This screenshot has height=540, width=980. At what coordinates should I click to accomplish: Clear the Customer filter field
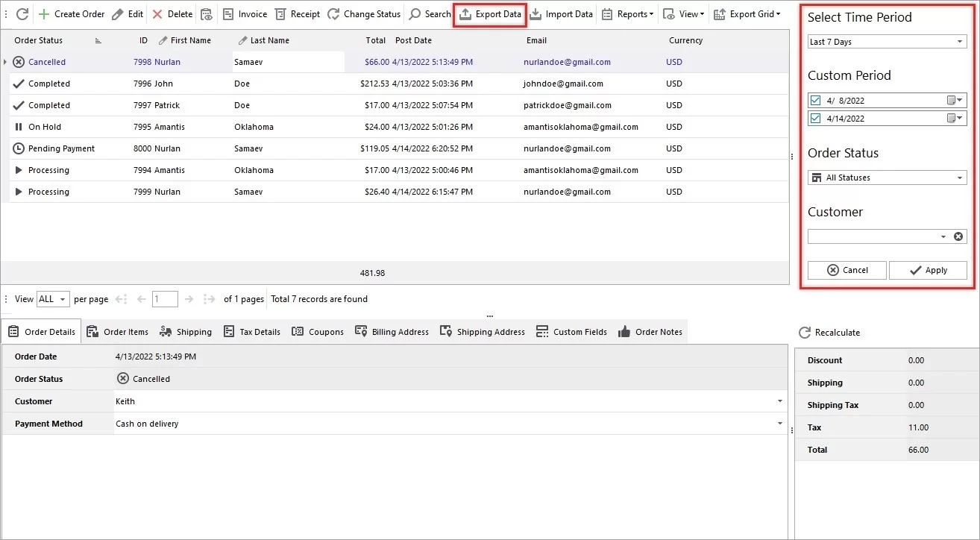pos(958,236)
